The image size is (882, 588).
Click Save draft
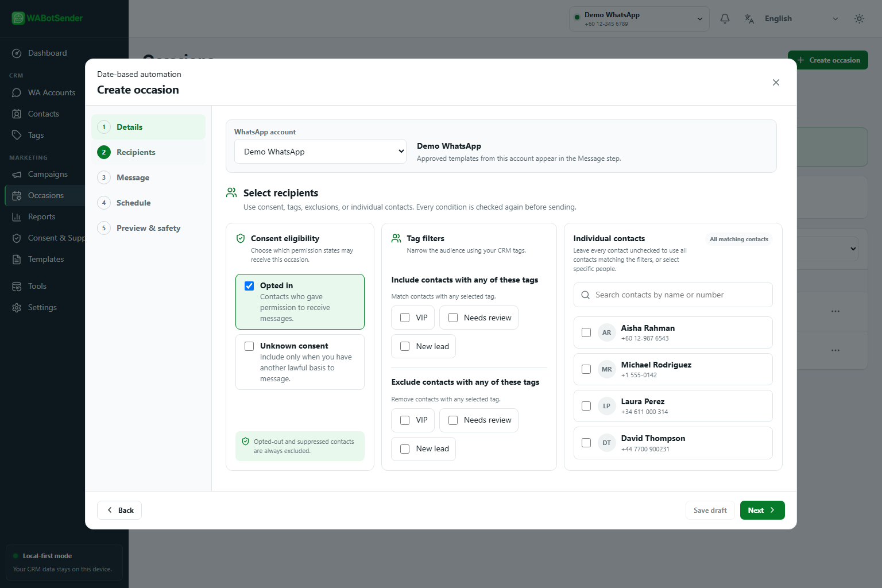710,510
